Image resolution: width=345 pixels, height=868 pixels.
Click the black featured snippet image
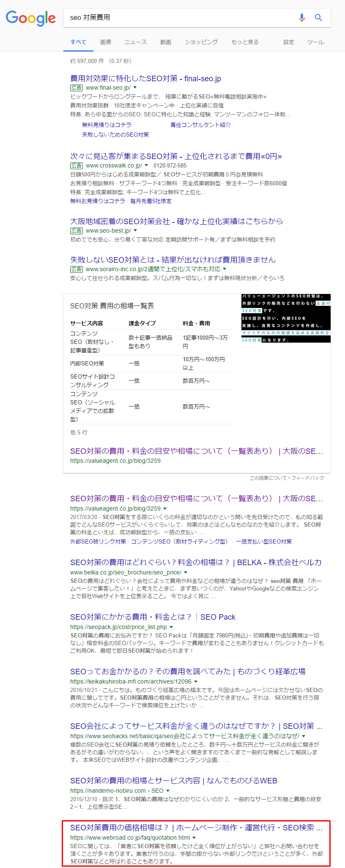[286, 318]
